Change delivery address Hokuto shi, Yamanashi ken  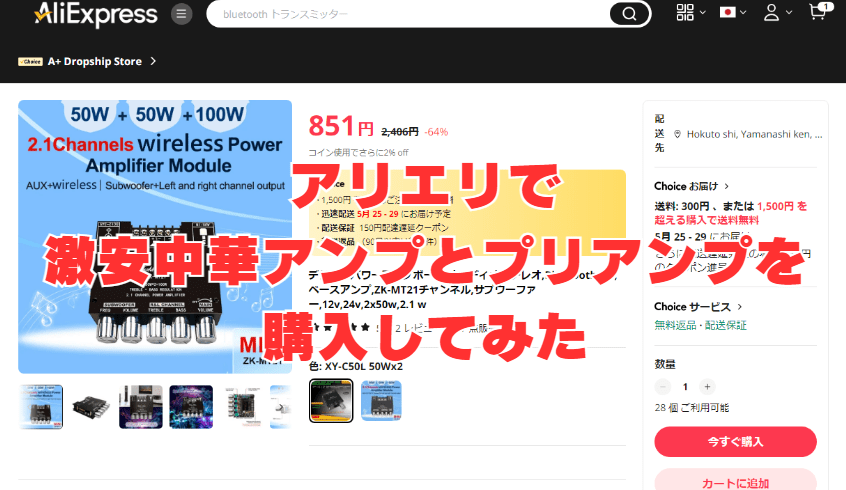coord(754,134)
